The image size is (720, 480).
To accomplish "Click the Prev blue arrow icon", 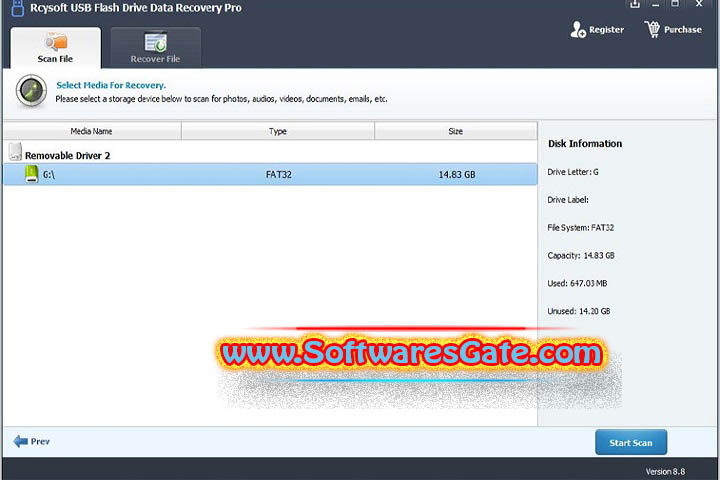I will (x=21, y=441).
